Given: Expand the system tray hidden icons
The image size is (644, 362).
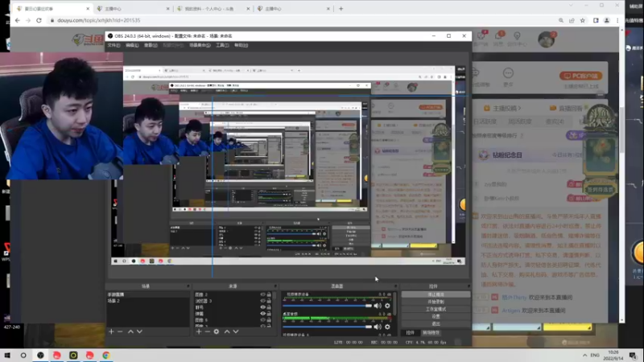Looking at the screenshot, I should 584,355.
